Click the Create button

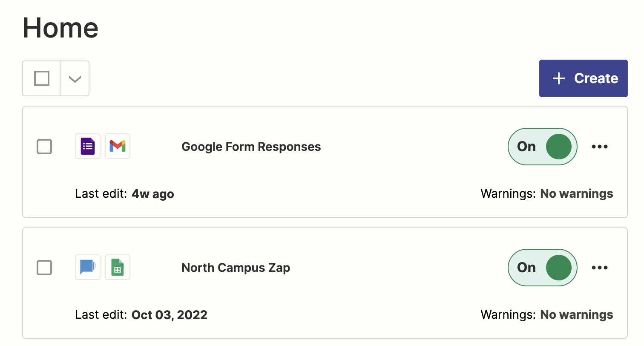point(584,78)
